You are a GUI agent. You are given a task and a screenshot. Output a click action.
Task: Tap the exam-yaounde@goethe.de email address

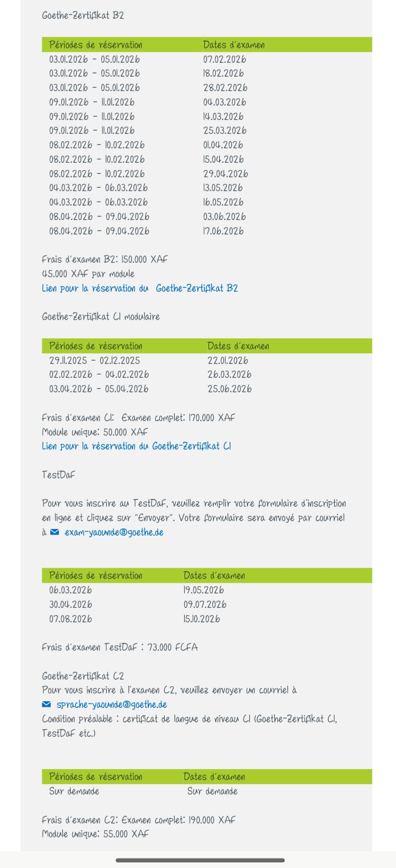114,532
